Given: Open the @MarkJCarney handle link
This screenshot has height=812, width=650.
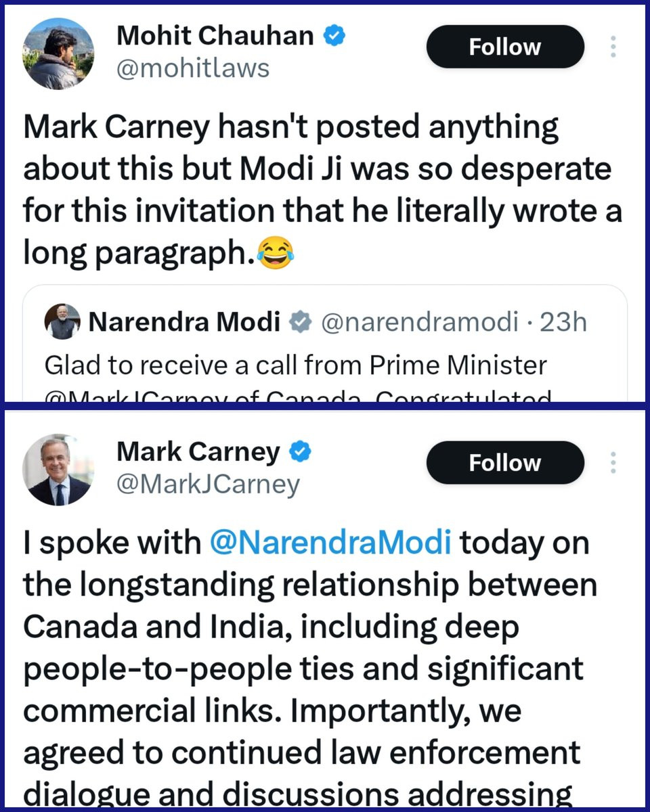Looking at the screenshot, I should 208,484.
